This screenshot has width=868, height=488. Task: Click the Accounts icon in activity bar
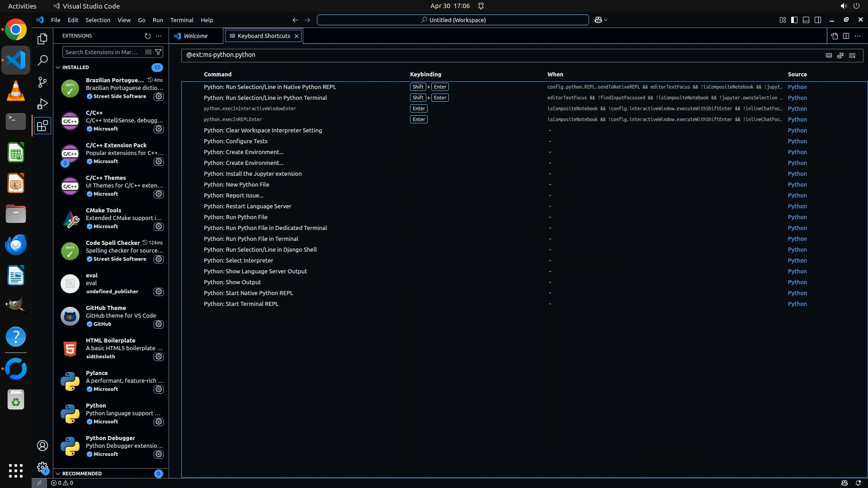42,446
